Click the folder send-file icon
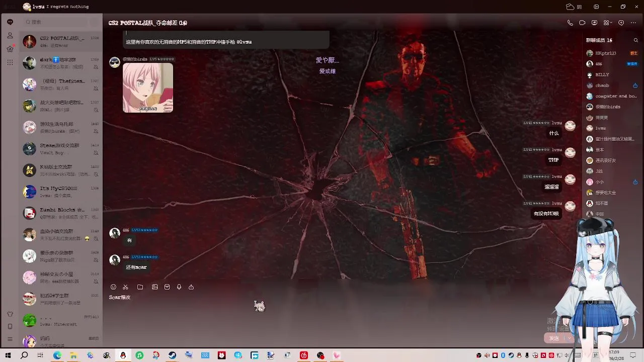This screenshot has width=644, height=362. 140,287
